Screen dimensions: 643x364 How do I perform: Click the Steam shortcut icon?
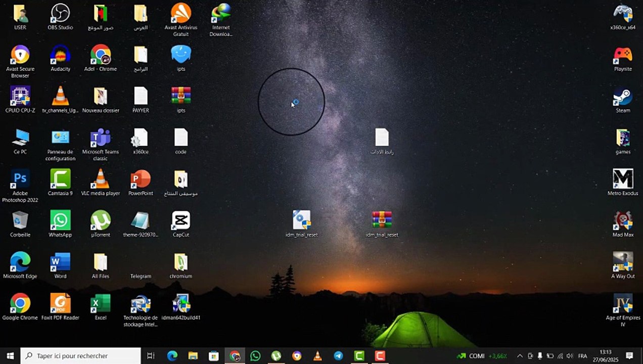[x=623, y=100]
